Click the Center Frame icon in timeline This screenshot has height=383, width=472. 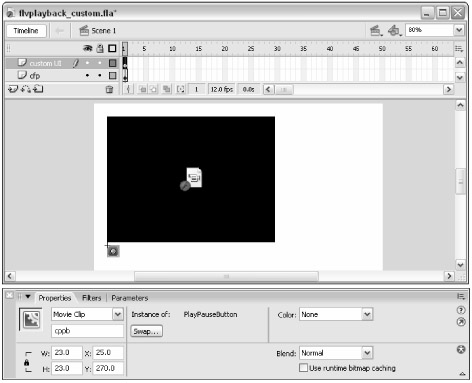[128, 89]
